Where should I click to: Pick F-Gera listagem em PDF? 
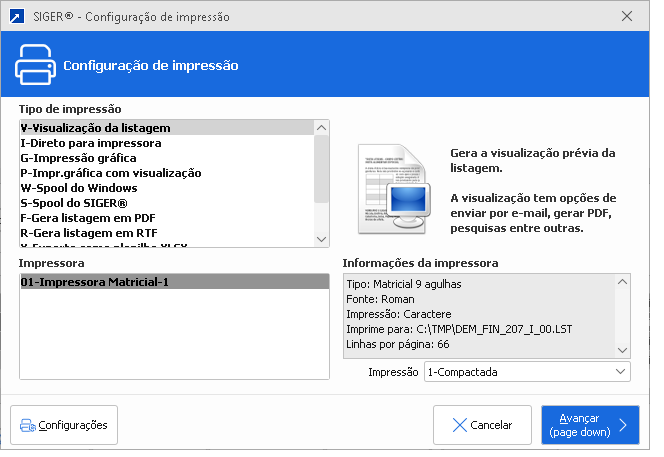click(x=167, y=218)
